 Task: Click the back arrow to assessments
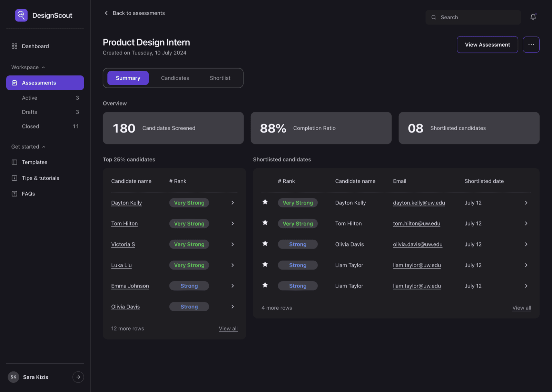106,13
